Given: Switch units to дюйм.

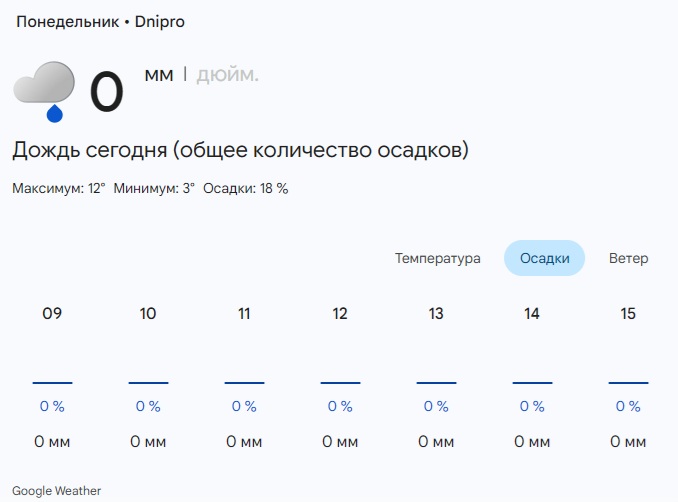Looking at the screenshot, I should [227, 75].
